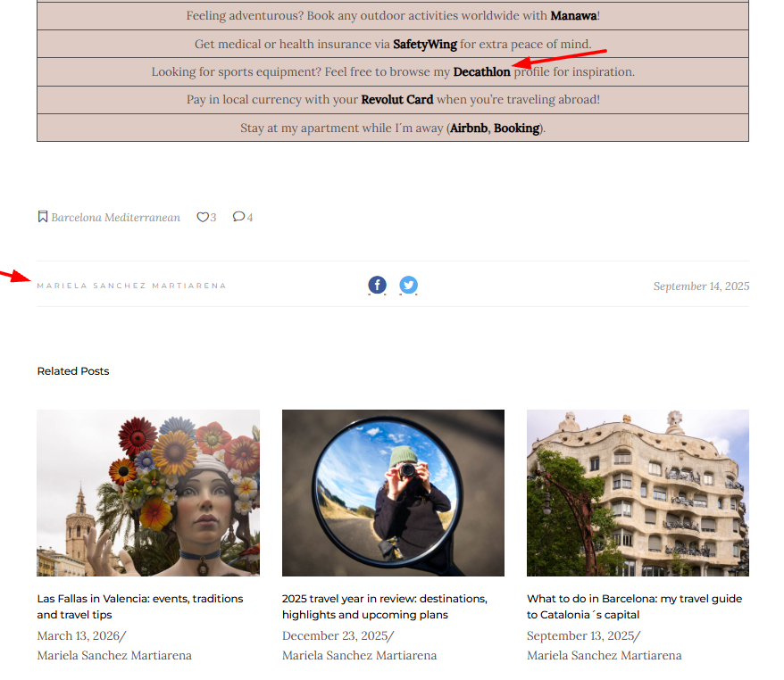This screenshot has height=680, width=784.
Task: Visit the Decathlon profile link
Action: 481,72
